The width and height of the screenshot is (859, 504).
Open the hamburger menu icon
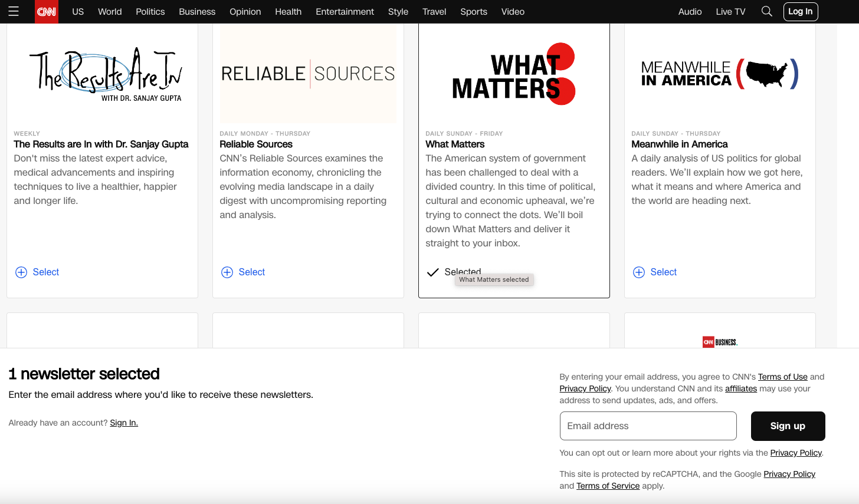pyautogui.click(x=14, y=11)
